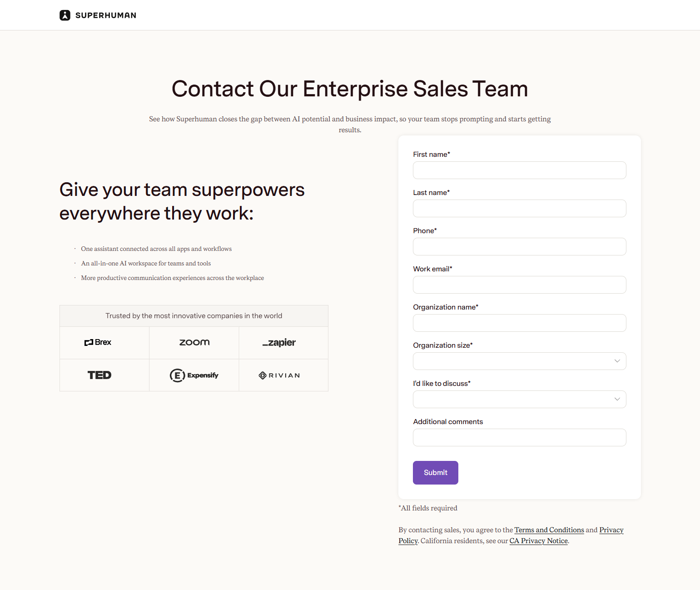Click the Organization size chevron arrow
The image size is (700, 590).
tap(617, 361)
